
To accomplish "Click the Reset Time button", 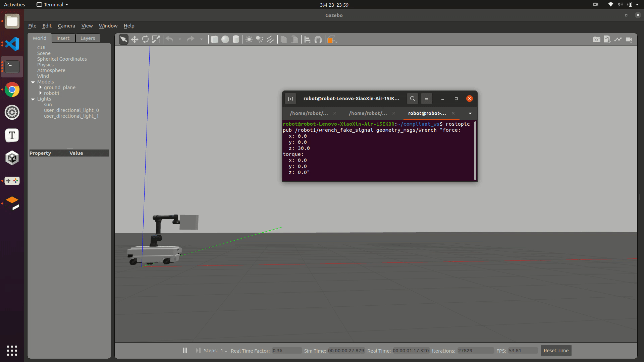I will 556,351.
